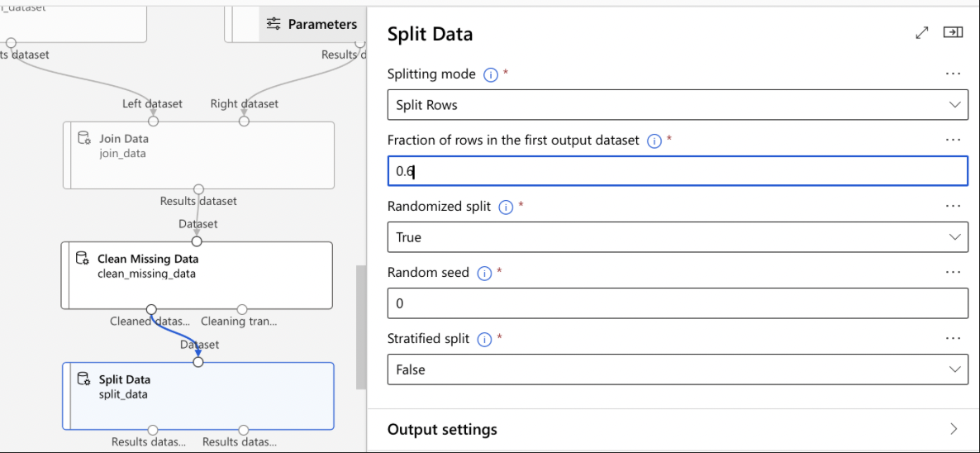Open the Stratified split False dropdown
This screenshot has width=980, height=453.
[677, 370]
